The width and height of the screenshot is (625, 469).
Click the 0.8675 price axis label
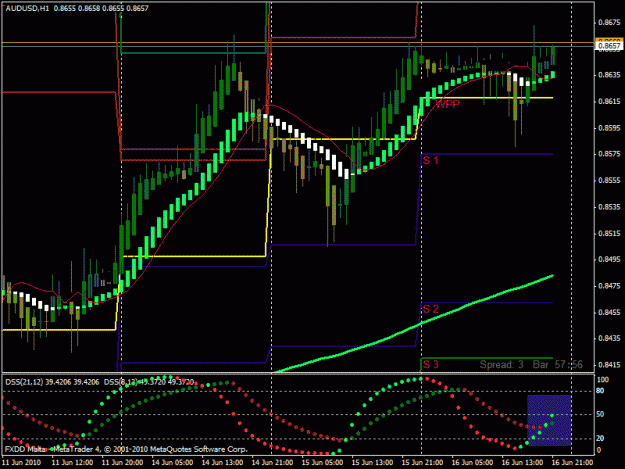coord(609,22)
